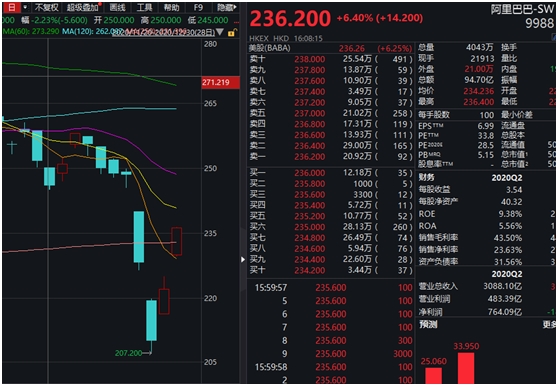The height and width of the screenshot is (386, 558).
Task: Collapse the side panel with the white arrow
Action: pyautogui.click(x=243, y=259)
